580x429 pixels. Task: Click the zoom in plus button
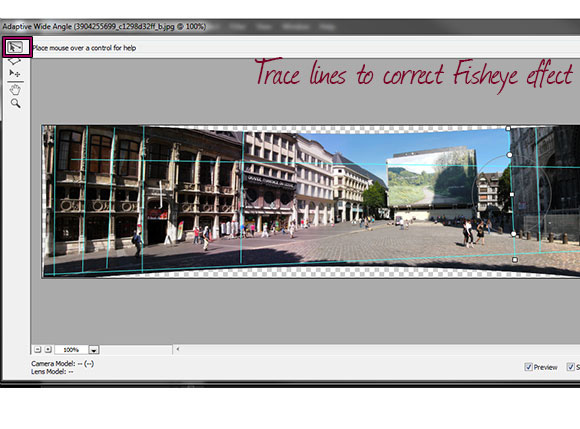click(x=48, y=349)
